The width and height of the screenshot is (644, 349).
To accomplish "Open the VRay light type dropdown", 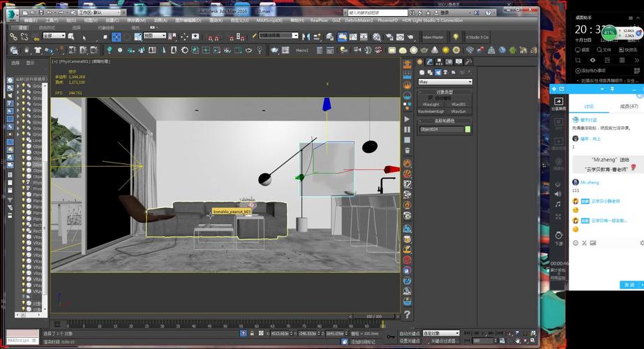I will pyautogui.click(x=445, y=82).
